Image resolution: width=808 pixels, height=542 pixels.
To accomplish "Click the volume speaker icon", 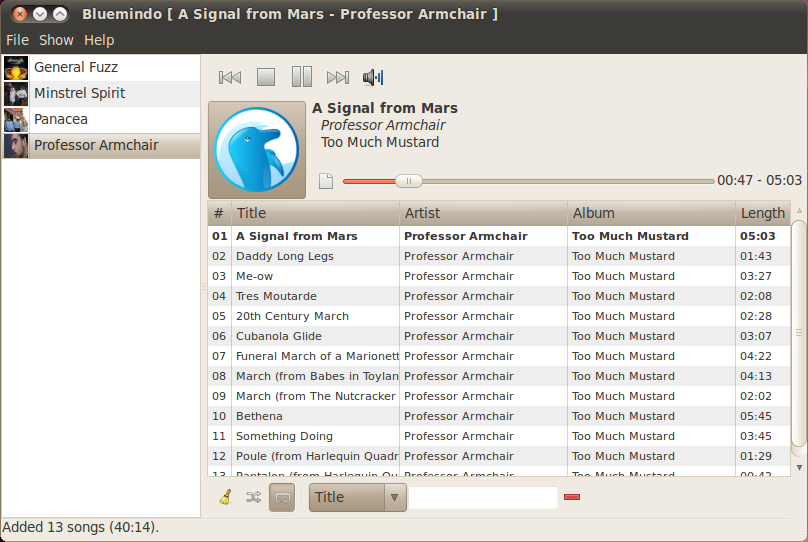I will pos(373,77).
